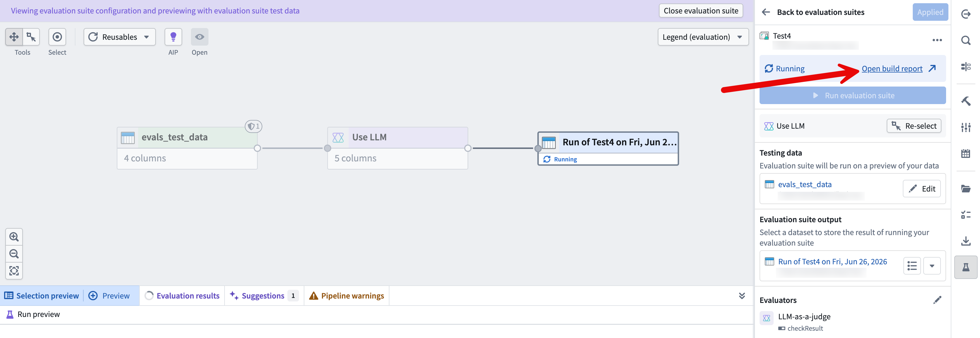
Task: Close the evaluation suite
Action: pos(701,11)
